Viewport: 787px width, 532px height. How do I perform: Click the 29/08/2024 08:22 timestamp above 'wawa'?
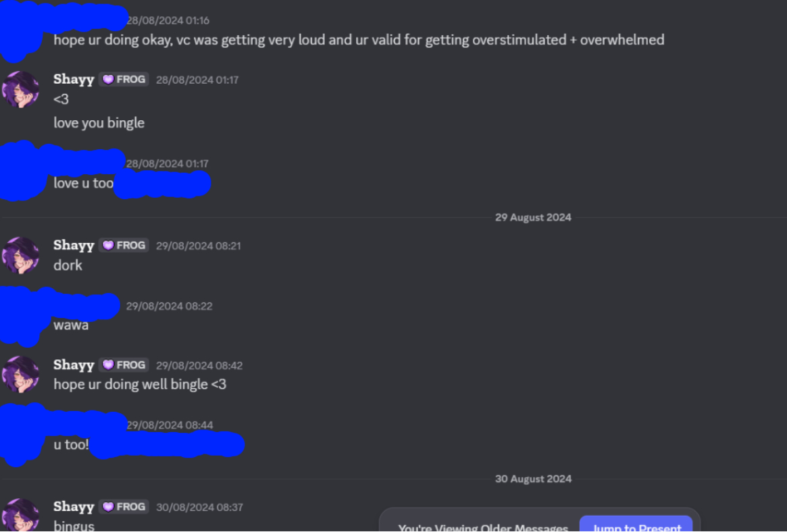(169, 307)
